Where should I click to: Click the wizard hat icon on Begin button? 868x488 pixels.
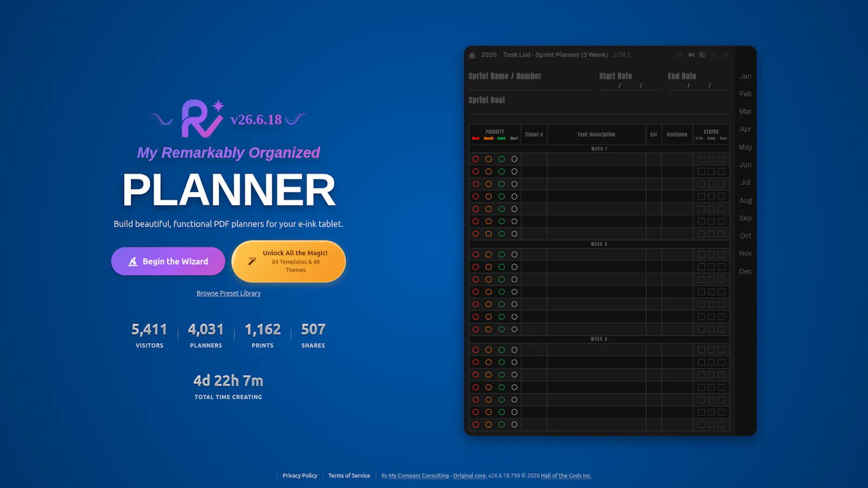(133, 261)
